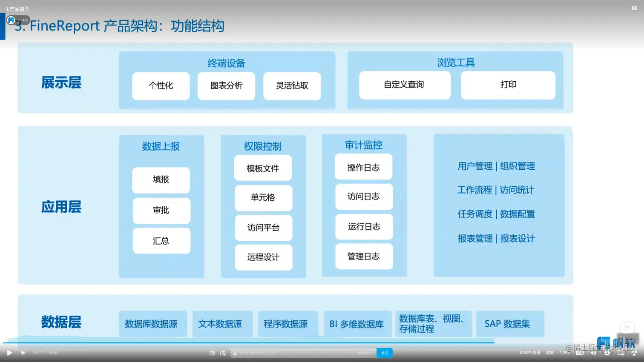Click the 运行日志 box

pos(364,227)
